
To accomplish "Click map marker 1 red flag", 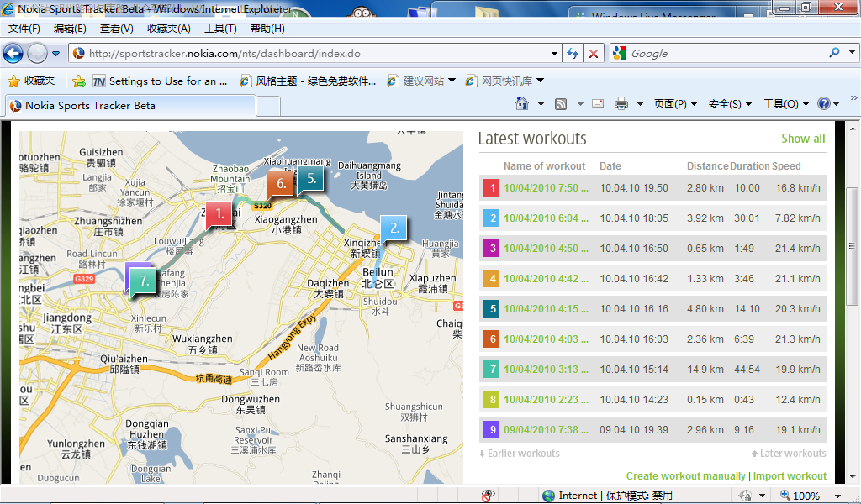I will [219, 214].
